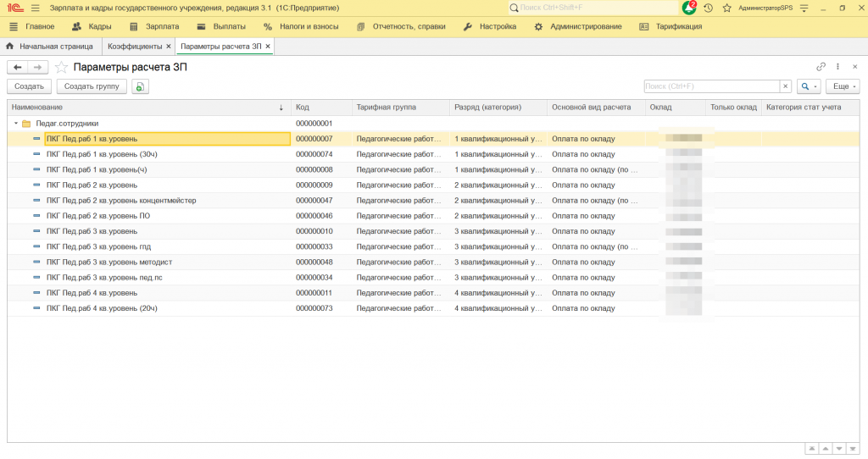Open favorites star in title bar
The image size is (868, 459).
(726, 8)
